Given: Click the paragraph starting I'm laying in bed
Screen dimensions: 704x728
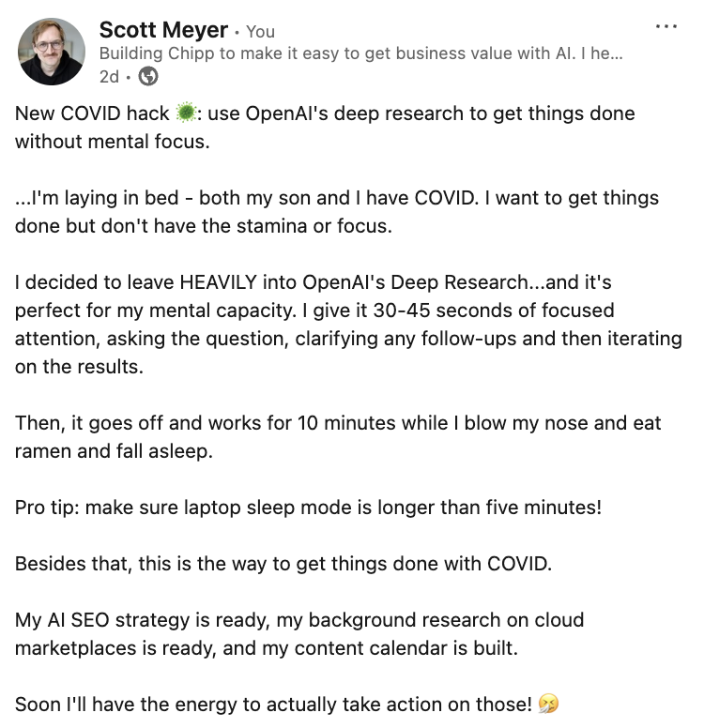Looking at the screenshot, I should click(x=337, y=212).
